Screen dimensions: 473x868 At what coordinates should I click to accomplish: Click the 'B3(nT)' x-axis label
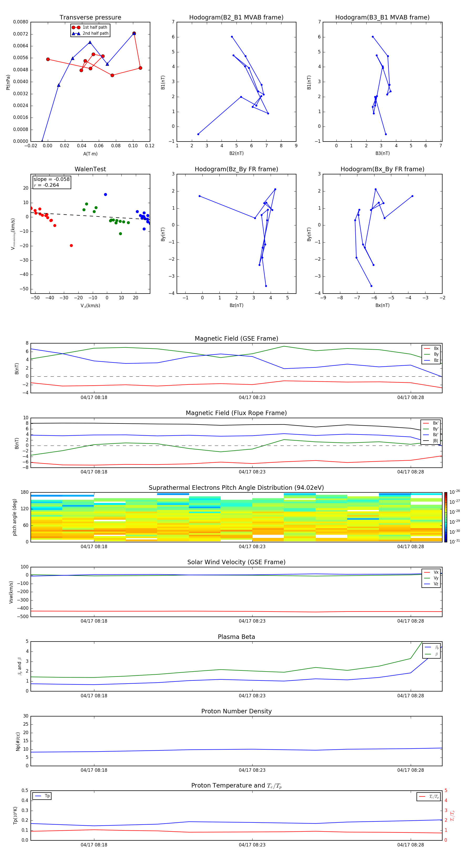tap(382, 153)
